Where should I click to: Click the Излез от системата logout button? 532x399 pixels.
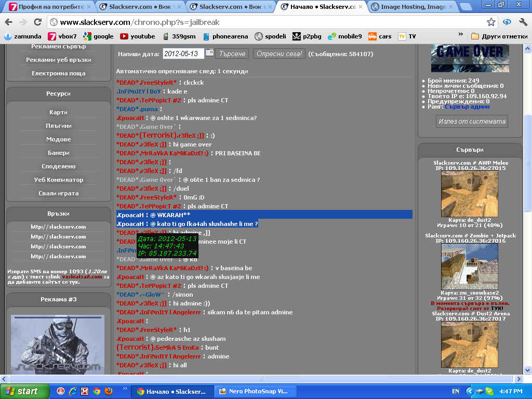coord(472,121)
